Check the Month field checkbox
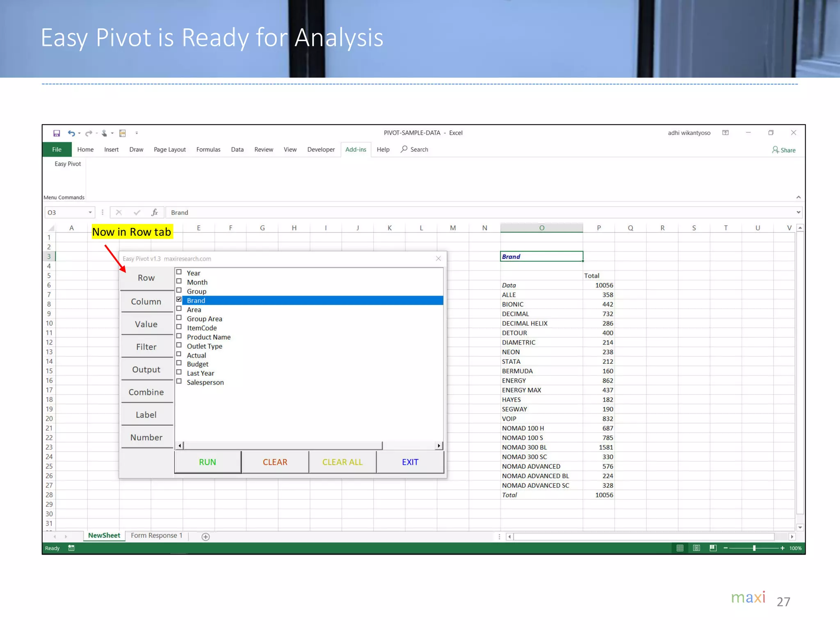 179,281
